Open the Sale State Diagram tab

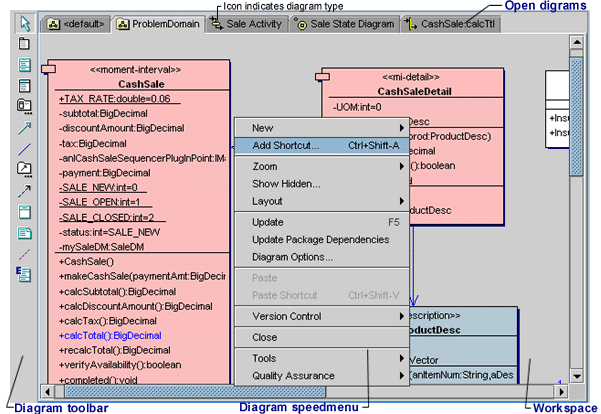344,22
